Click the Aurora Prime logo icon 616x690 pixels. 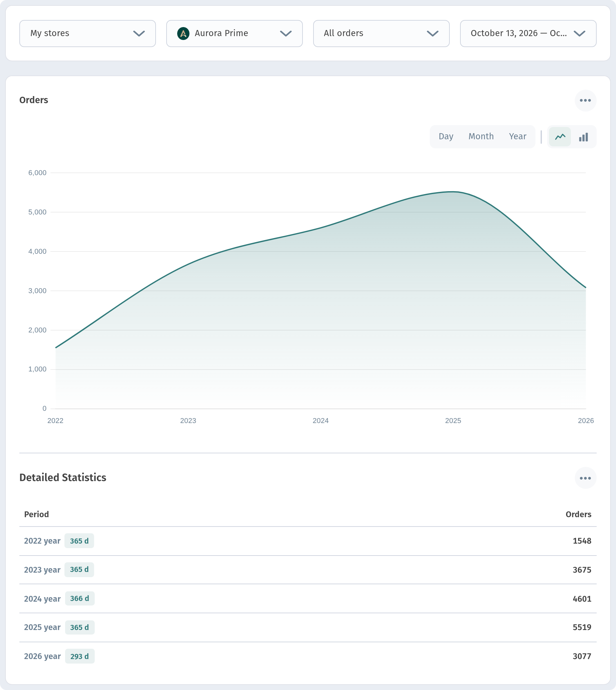183,33
